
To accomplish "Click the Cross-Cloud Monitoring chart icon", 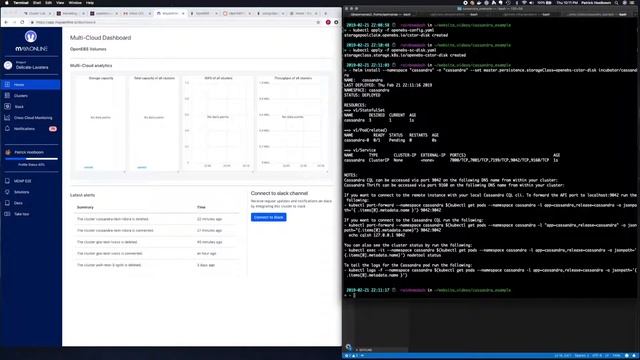I will [x=7, y=118].
